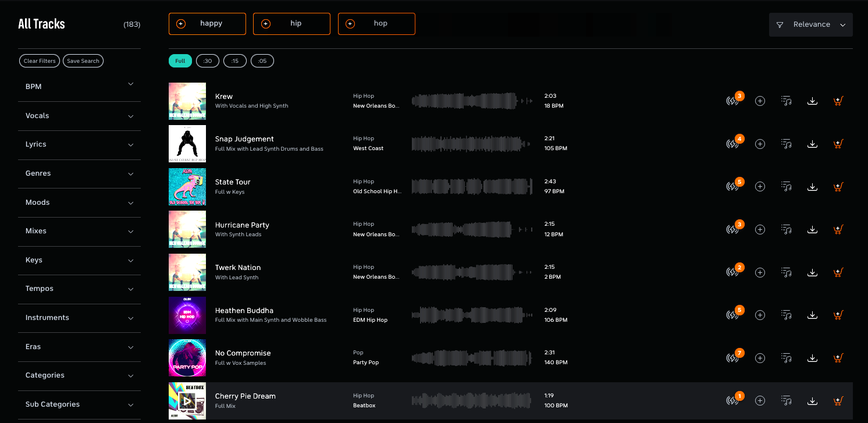Image resolution: width=868 pixels, height=423 pixels.
Task: Remove the happy search filter chip
Action: (x=180, y=23)
